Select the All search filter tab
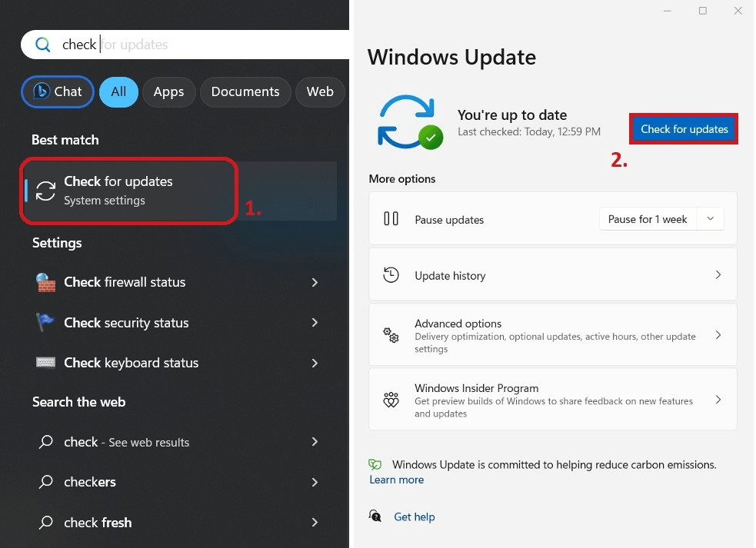 [118, 91]
